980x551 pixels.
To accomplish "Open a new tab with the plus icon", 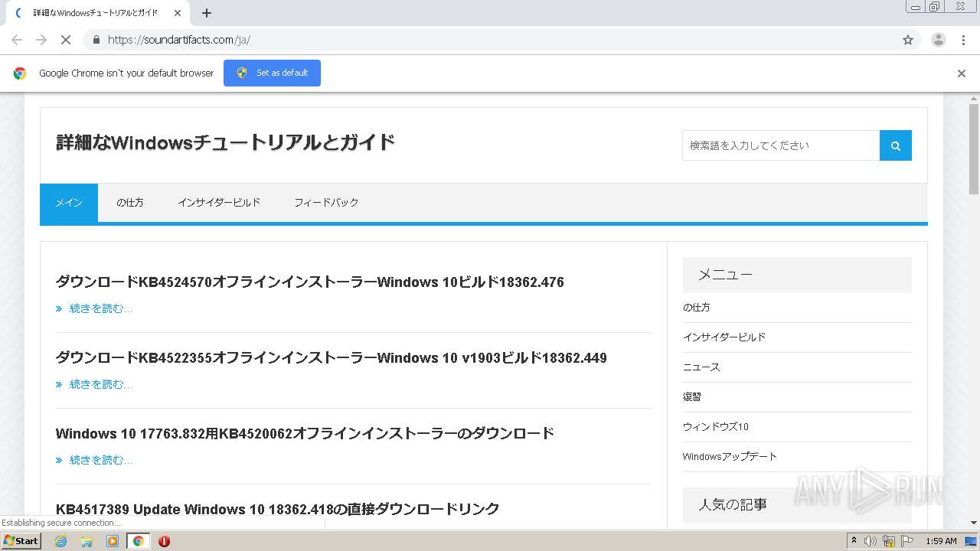I will (207, 13).
